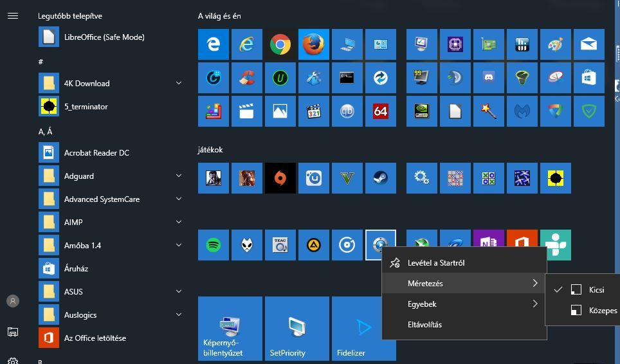Expand the Advanced SystemCare folder
620x364 pixels.
pos(179,199)
